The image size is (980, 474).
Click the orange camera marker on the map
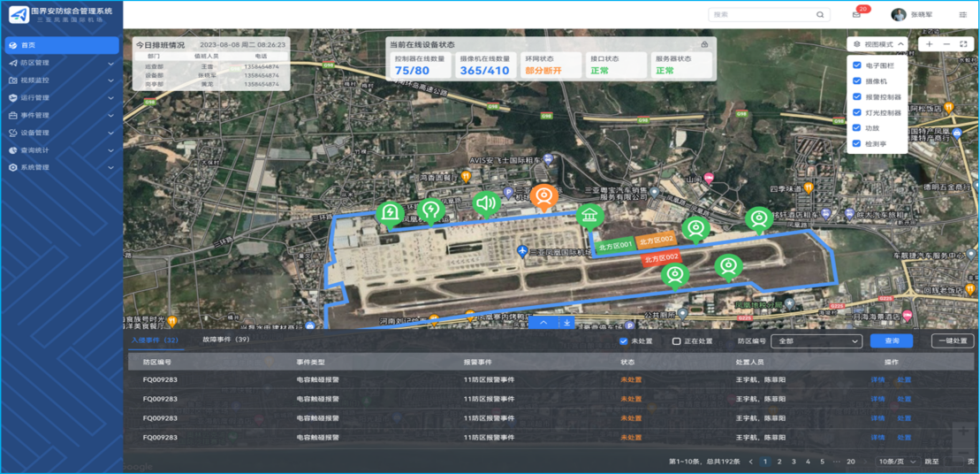pos(543,196)
